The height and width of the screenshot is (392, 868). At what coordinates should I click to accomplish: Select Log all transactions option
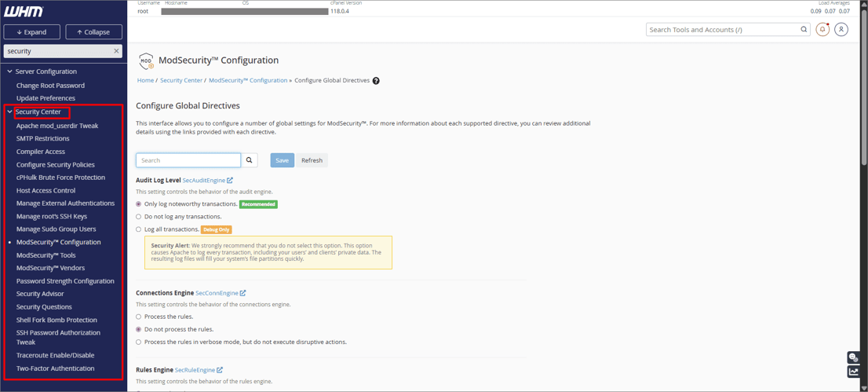(138, 229)
